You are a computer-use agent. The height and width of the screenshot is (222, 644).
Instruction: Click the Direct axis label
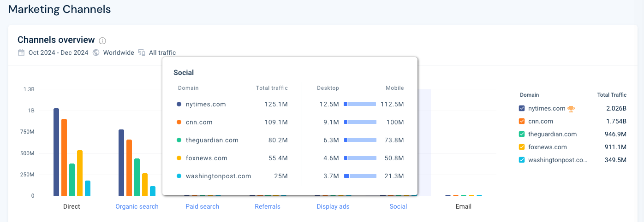pos(72,206)
